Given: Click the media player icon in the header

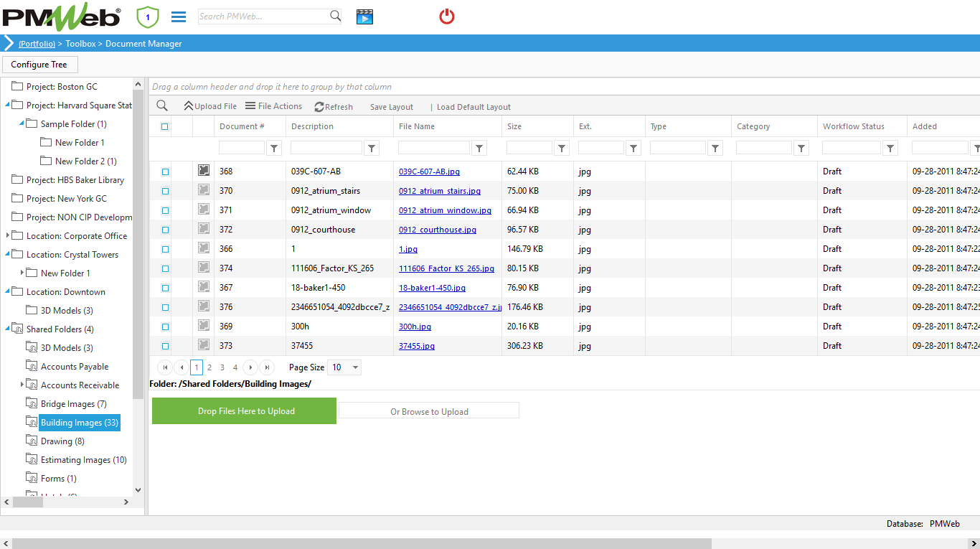Looking at the screenshot, I should (364, 16).
